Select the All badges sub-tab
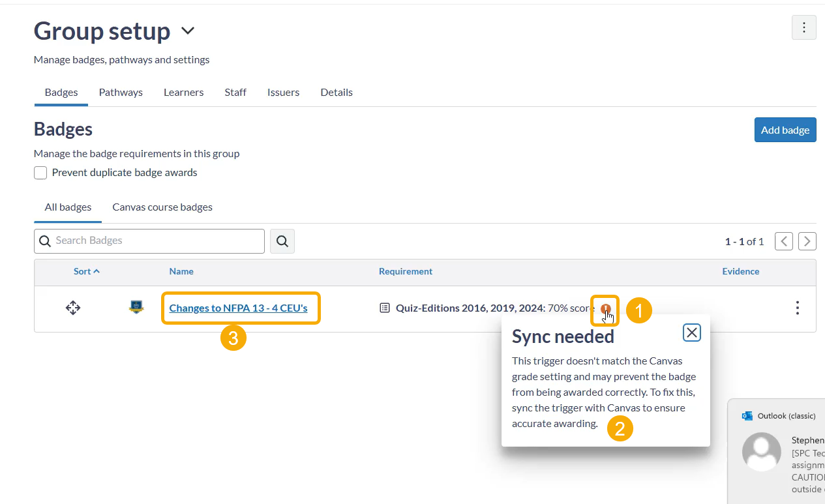 tap(68, 207)
